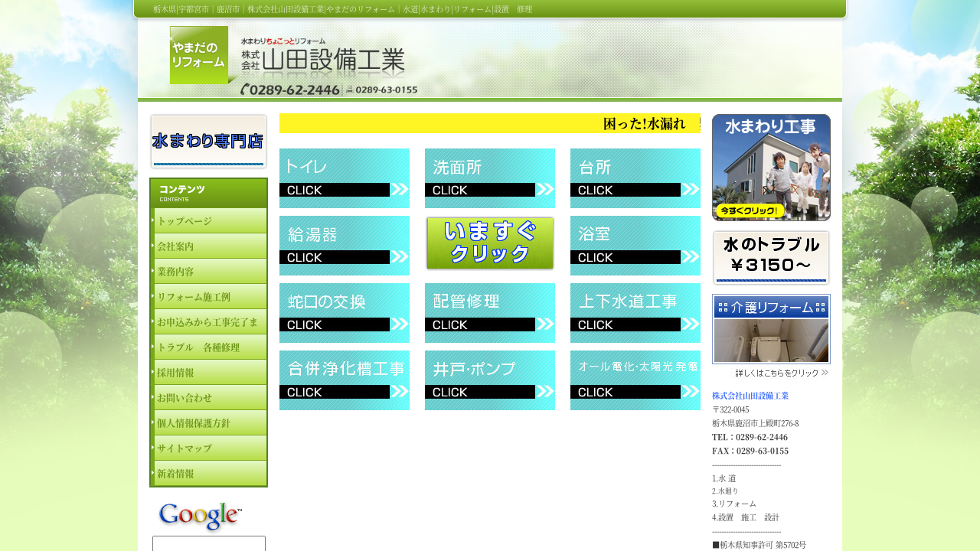980x551 pixels.
Task: Follow the 詳しくはこちらをクリック link
Action: click(x=782, y=373)
